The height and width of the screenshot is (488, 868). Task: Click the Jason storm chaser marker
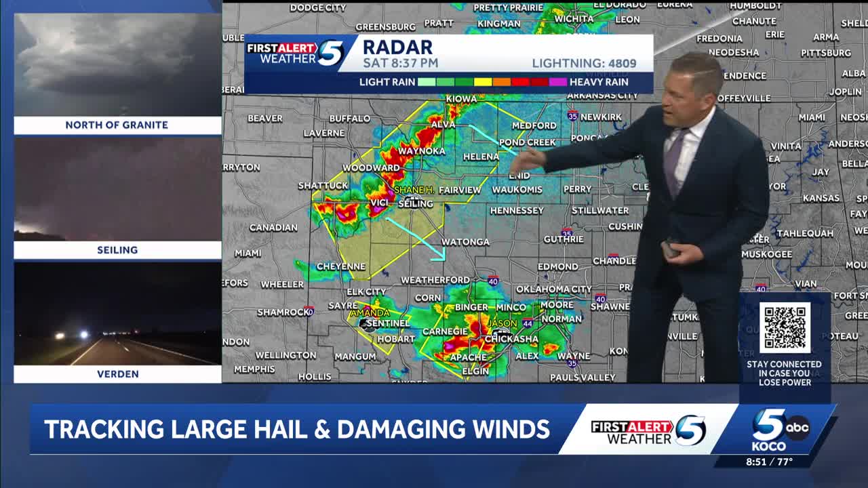(x=502, y=325)
